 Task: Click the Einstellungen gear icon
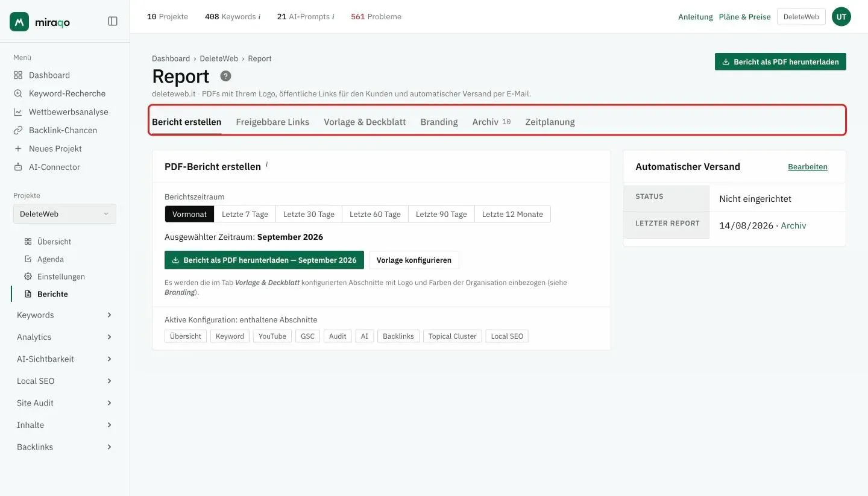click(x=28, y=277)
